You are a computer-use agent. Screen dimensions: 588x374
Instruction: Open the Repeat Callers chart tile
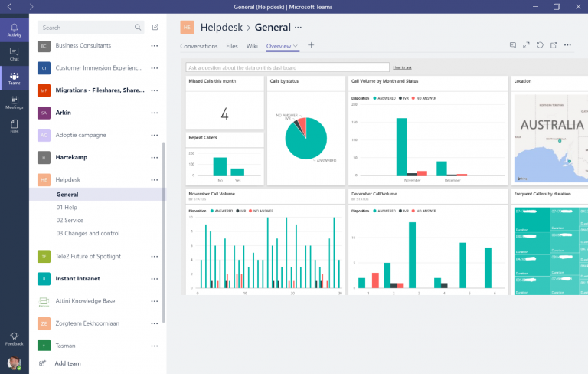pos(224,159)
